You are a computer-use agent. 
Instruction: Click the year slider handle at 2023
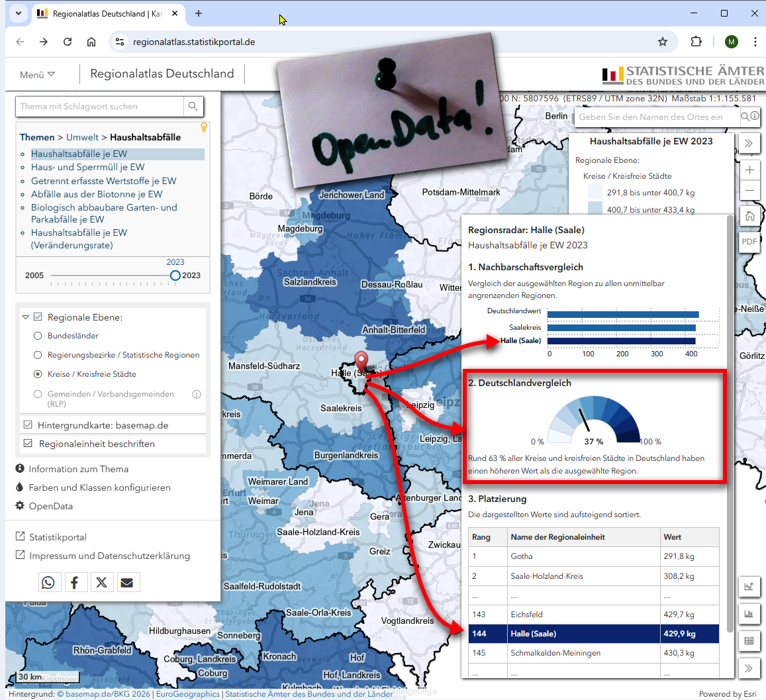pos(175,275)
